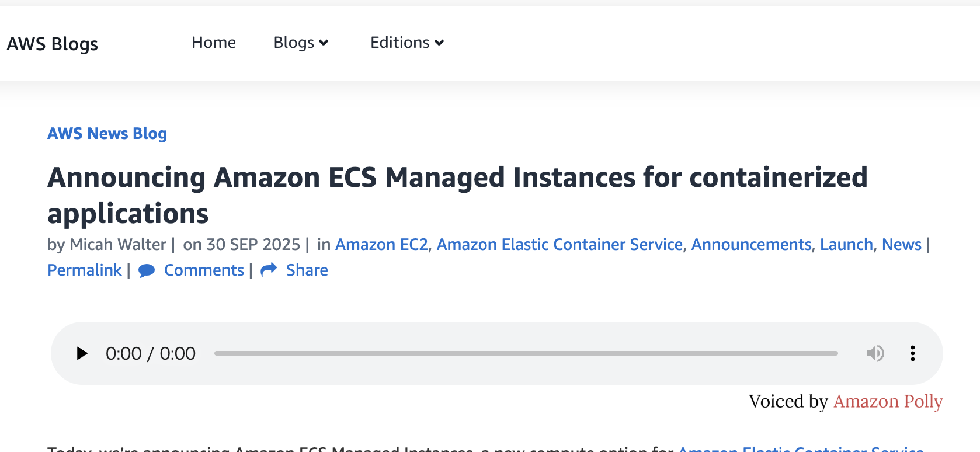Open the Announcements category link
The image size is (980, 452).
coord(751,244)
